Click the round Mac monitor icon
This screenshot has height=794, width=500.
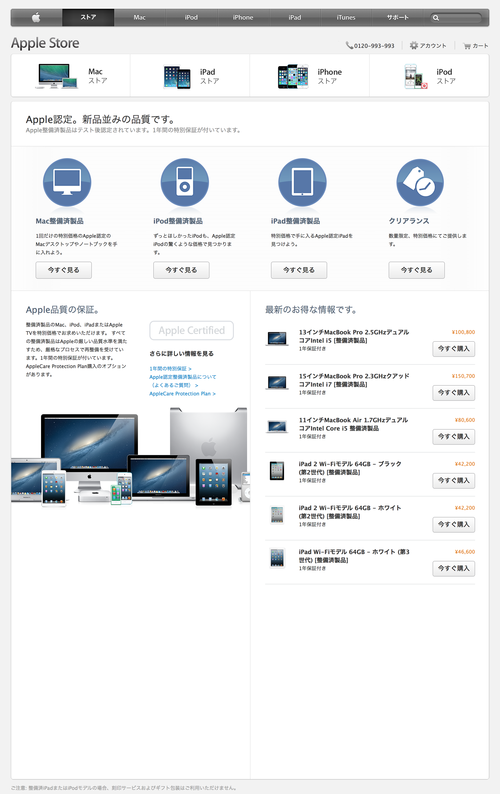tap(67, 182)
